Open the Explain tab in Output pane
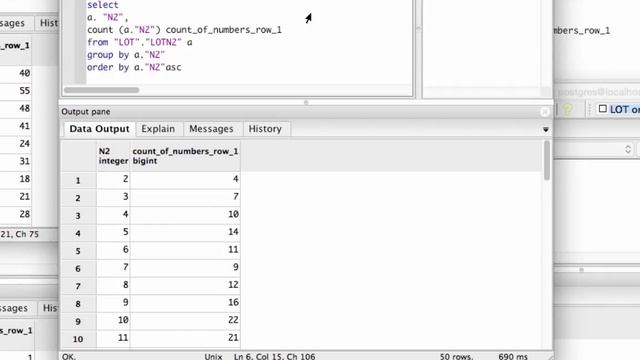Viewport: 640px width, 360px height. pos(158,129)
